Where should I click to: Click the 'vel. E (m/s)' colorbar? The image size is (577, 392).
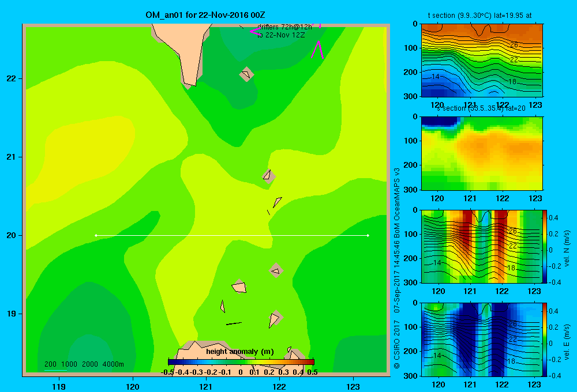tap(545, 340)
